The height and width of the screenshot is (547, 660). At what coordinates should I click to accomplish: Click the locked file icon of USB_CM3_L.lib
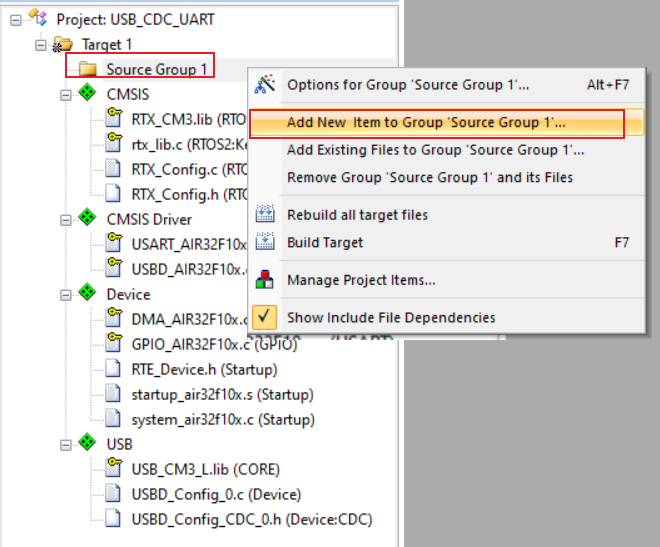[114, 467]
